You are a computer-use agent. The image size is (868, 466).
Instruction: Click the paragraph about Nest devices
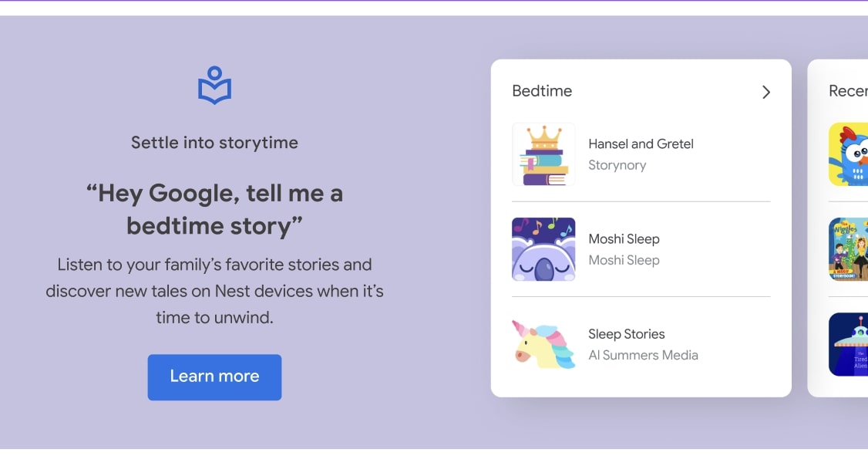[214, 291]
